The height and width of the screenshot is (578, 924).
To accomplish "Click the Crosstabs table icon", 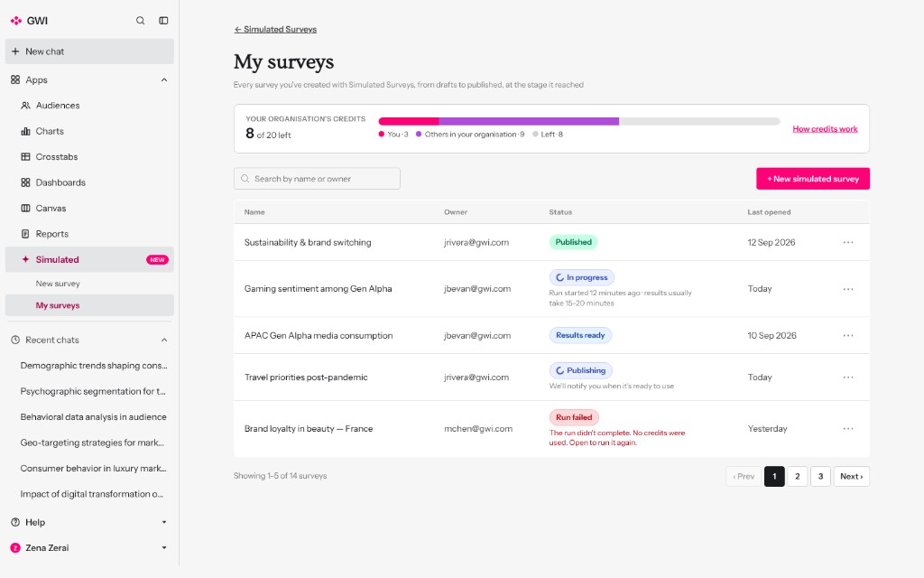I will [x=25, y=157].
